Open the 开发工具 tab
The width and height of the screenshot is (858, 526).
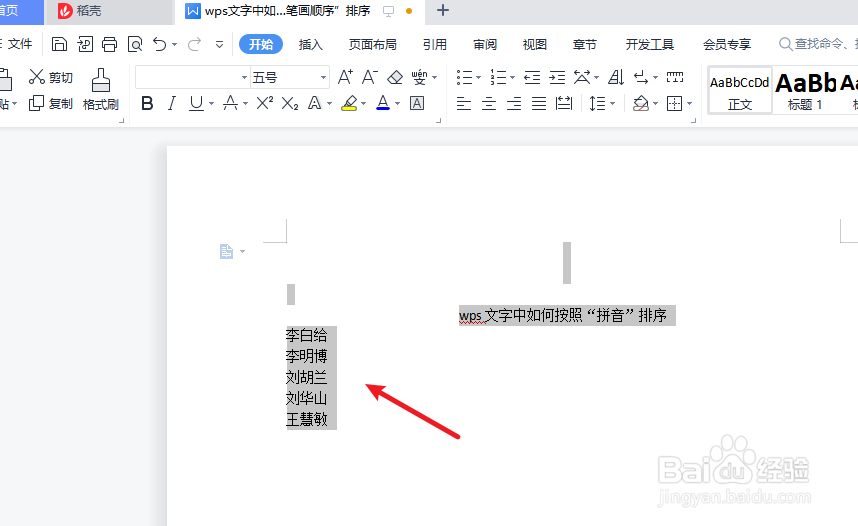point(650,44)
